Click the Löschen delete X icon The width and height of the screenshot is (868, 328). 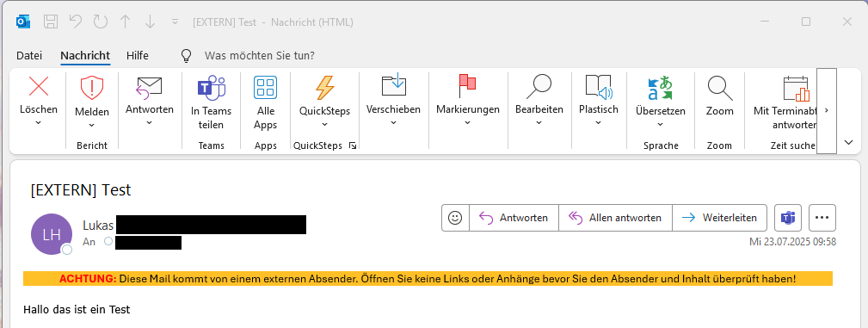point(38,87)
